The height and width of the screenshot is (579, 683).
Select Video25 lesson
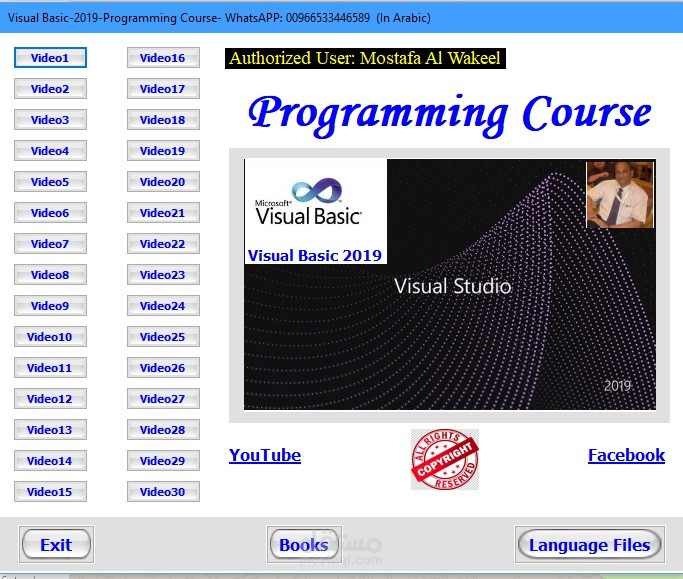click(x=163, y=337)
